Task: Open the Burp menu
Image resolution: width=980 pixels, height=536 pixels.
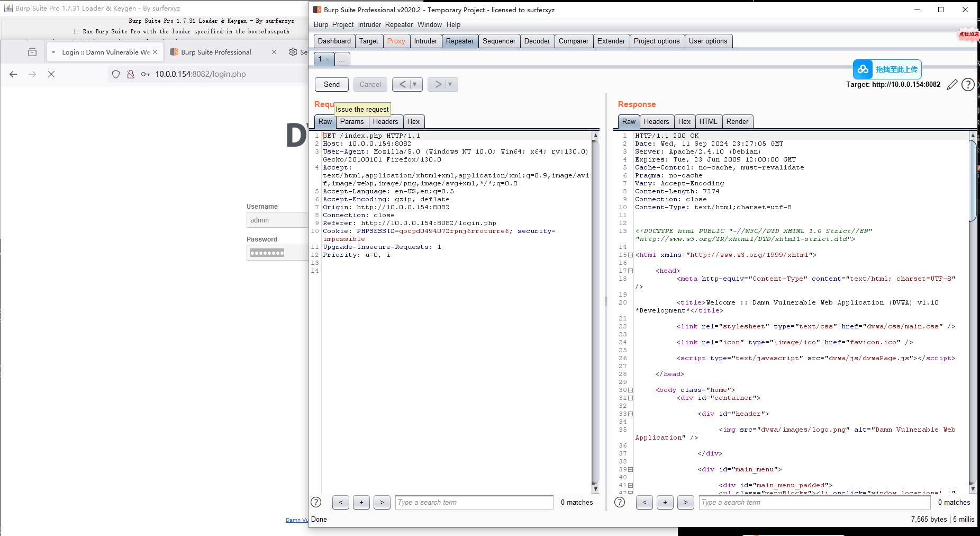Action: coord(321,24)
